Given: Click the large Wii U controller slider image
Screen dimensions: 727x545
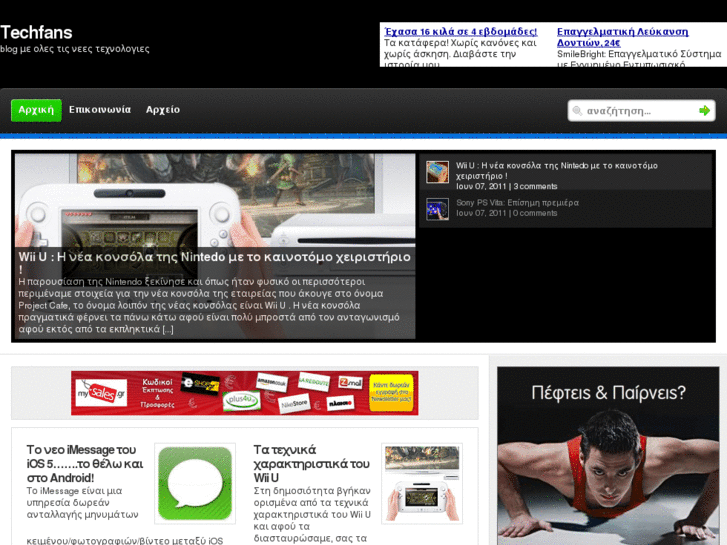Looking at the screenshot, I should point(215,200).
